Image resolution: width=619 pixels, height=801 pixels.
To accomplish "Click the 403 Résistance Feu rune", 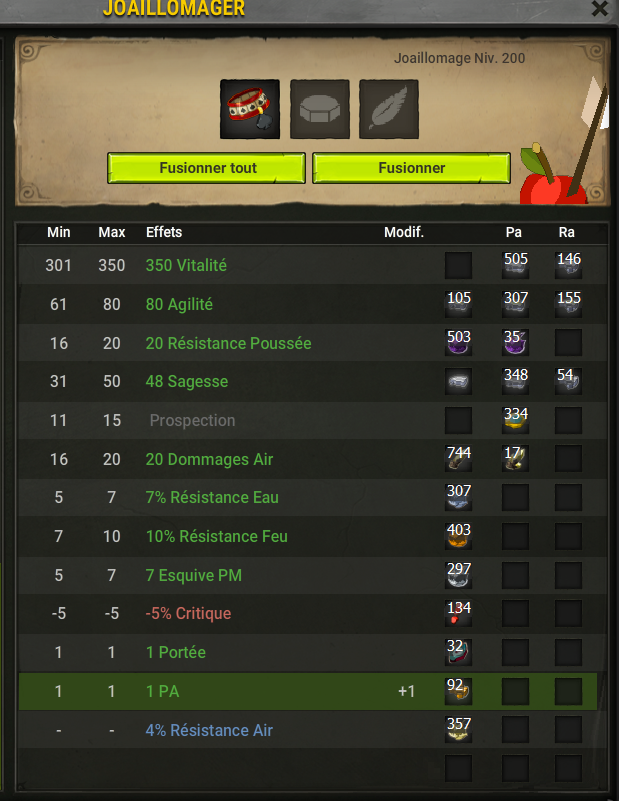I will click(459, 536).
